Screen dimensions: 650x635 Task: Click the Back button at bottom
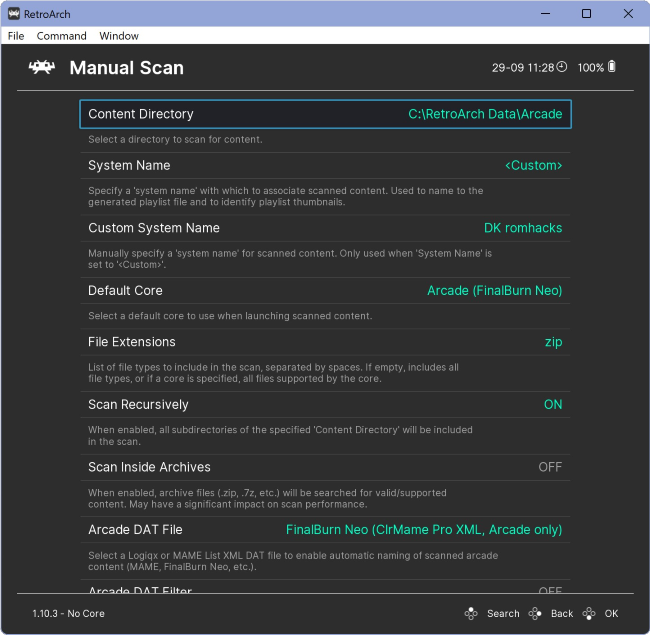[x=562, y=613]
